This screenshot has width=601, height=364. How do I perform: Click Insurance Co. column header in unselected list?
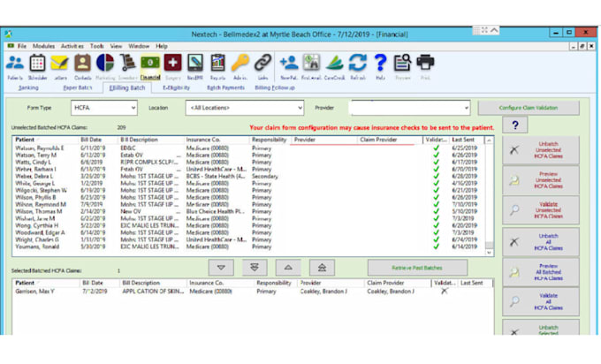coord(217,140)
